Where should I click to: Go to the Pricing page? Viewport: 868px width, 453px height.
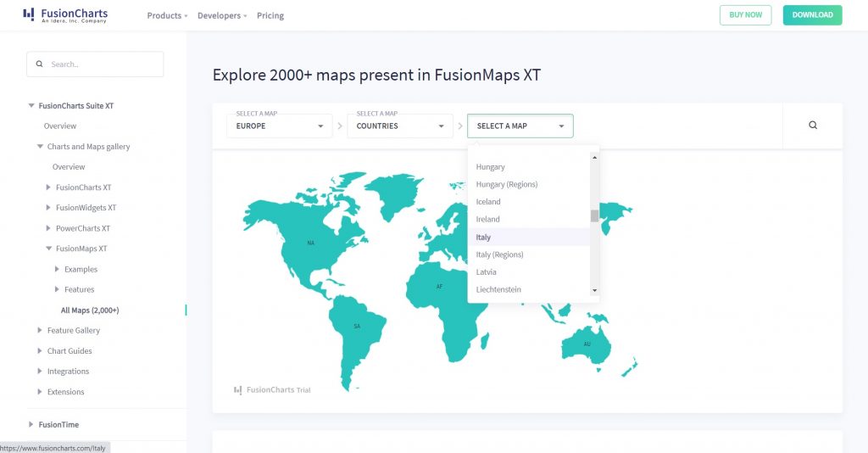270,15
